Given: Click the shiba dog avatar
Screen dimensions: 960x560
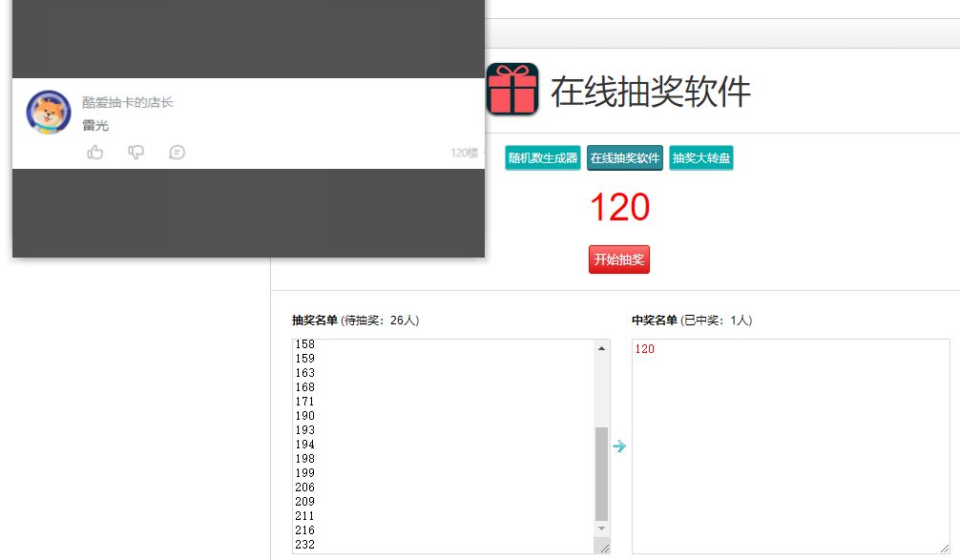Looking at the screenshot, I should [49, 113].
